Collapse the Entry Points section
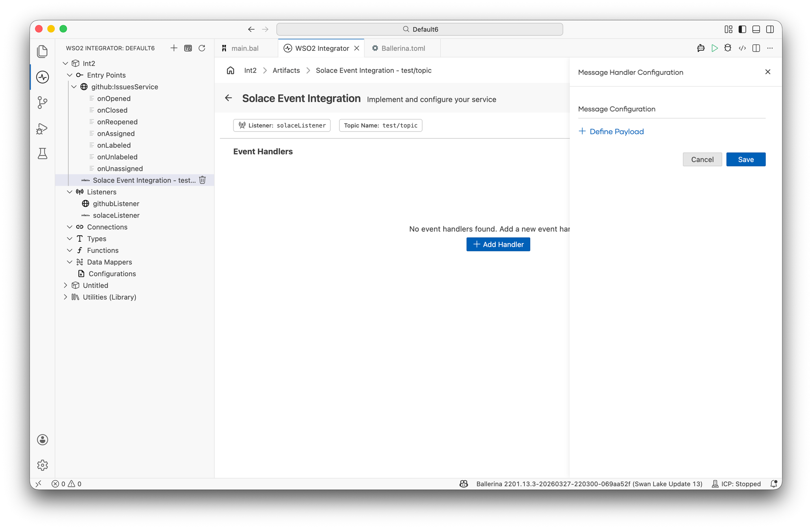Screen dimensions: 812x529 (70, 75)
